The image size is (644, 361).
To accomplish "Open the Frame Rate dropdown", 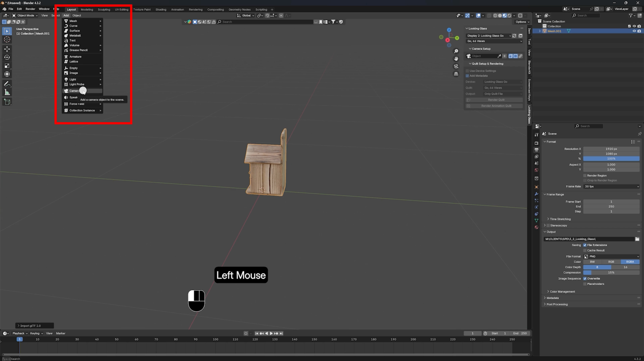I will coord(611,186).
